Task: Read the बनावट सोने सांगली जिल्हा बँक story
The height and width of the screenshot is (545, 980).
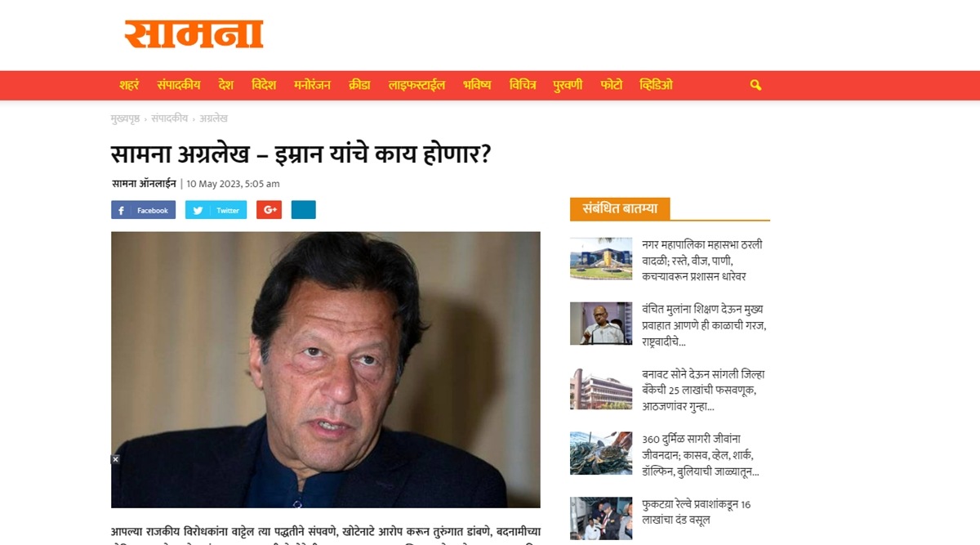Action: click(703, 390)
